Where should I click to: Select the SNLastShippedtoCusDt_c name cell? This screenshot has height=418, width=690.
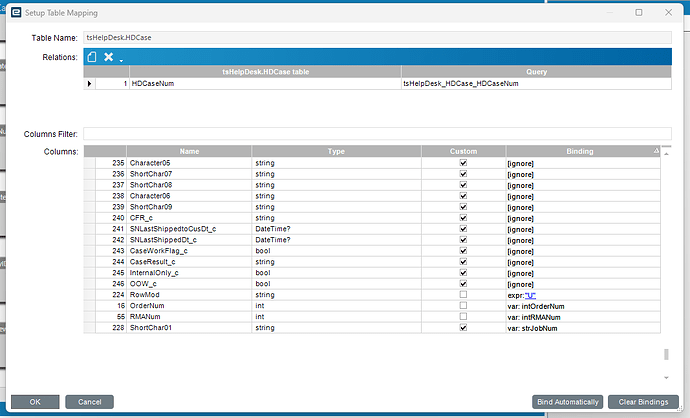[x=189, y=229]
